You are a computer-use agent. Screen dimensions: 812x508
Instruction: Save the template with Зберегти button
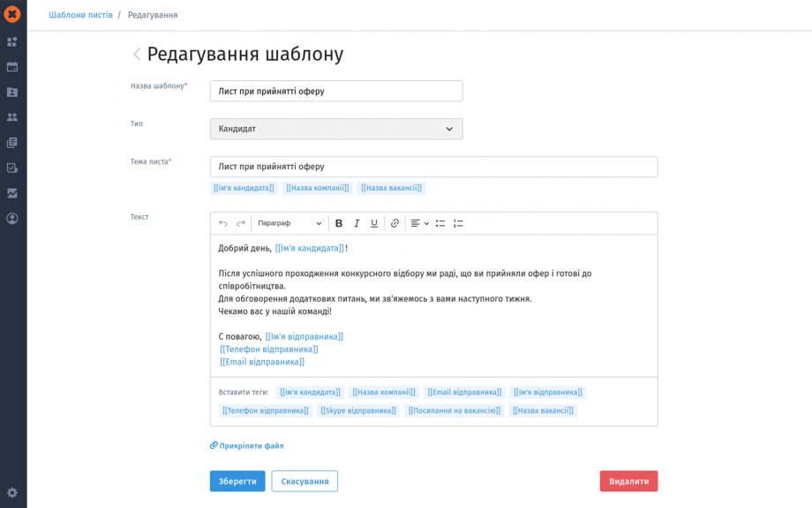click(x=237, y=481)
